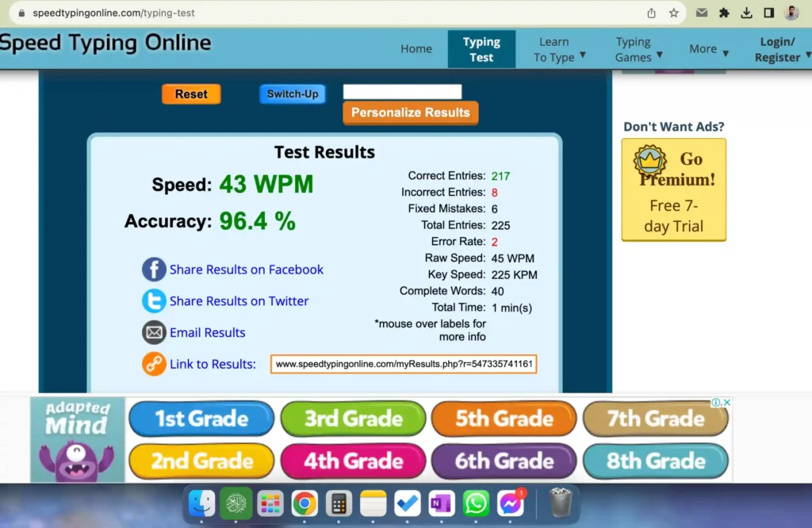
Task: Click the Raw Speed label
Action: coord(455,258)
